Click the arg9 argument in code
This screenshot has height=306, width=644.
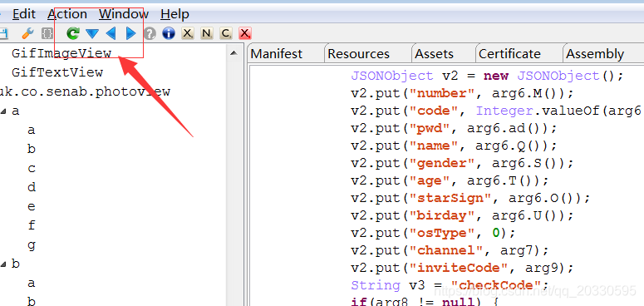pos(541,269)
